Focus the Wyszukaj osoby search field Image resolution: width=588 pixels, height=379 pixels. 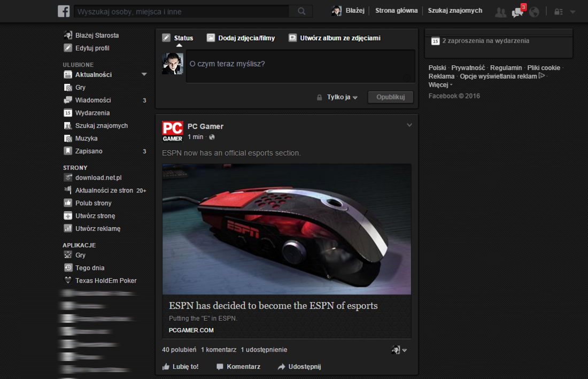182,12
